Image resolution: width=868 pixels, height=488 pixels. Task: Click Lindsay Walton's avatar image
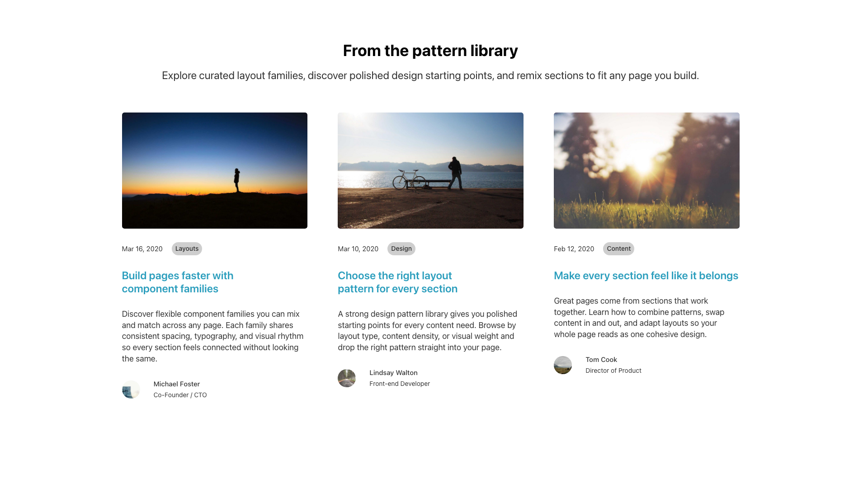(347, 378)
